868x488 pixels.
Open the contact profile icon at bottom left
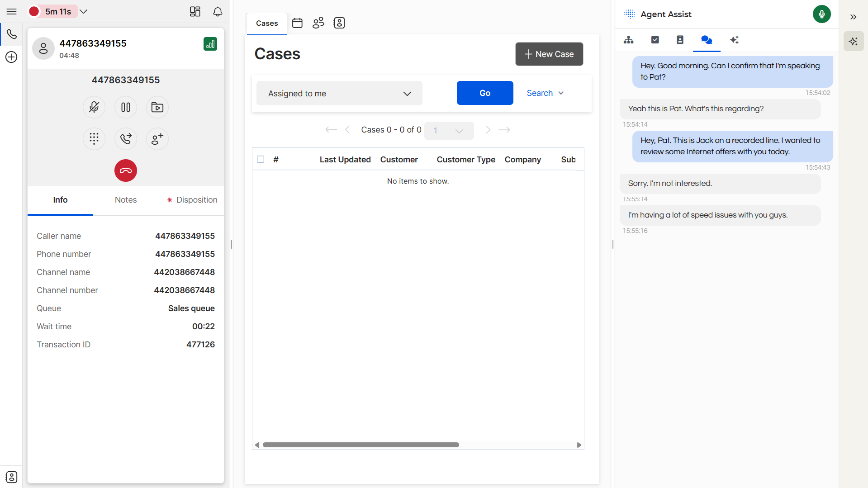(11, 477)
